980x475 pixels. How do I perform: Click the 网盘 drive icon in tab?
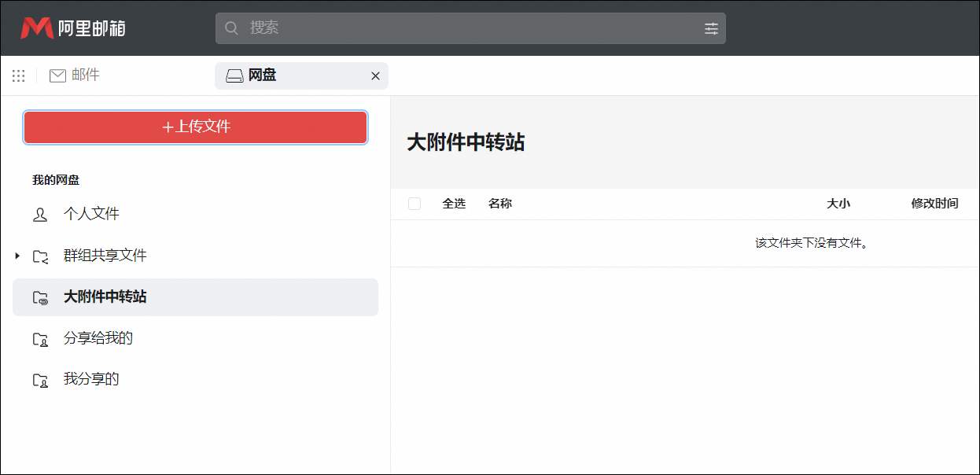(x=234, y=76)
